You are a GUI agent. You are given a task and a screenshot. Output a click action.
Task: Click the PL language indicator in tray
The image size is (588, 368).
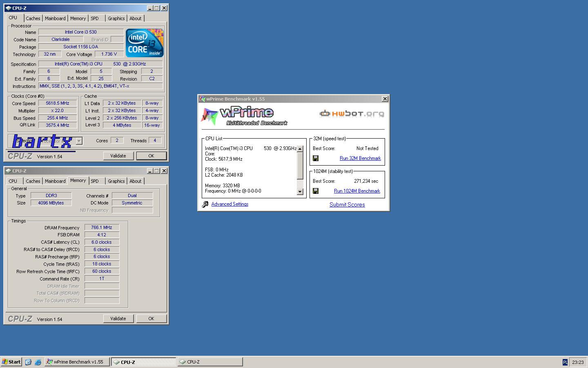point(565,362)
